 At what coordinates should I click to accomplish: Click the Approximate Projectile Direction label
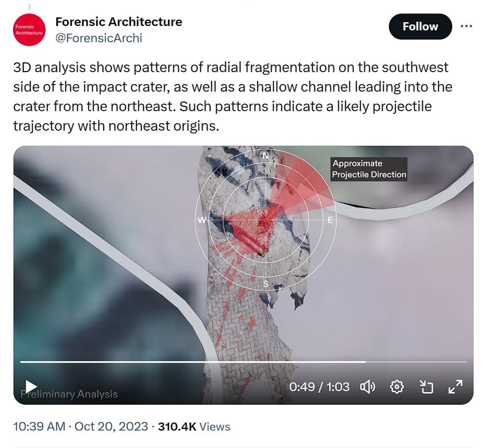click(x=369, y=169)
